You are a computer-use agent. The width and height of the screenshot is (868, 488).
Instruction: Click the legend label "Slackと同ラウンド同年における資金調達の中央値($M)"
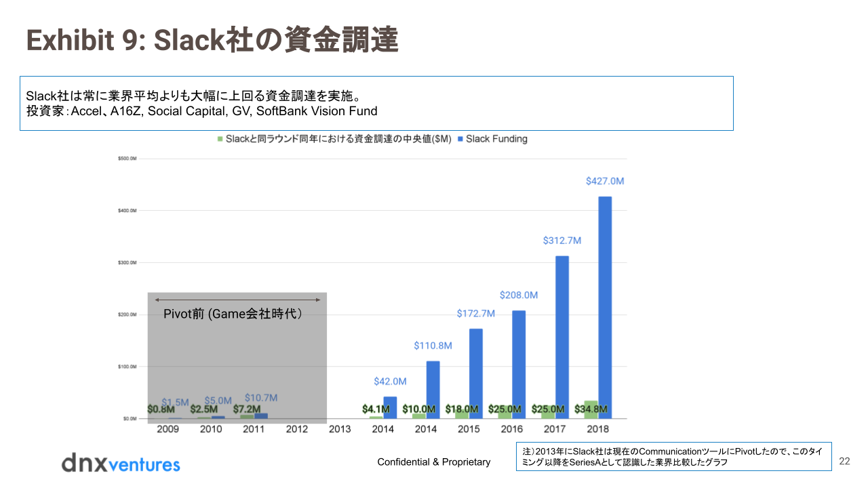338,139
